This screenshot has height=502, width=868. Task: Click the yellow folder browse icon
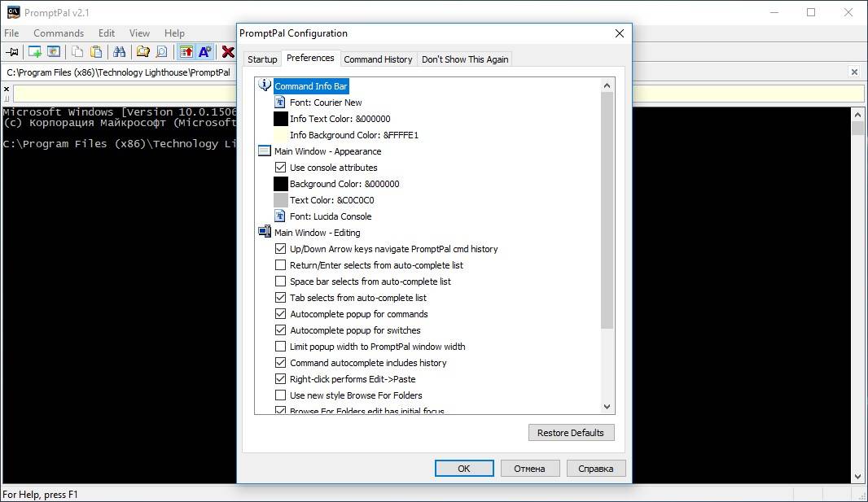142,52
